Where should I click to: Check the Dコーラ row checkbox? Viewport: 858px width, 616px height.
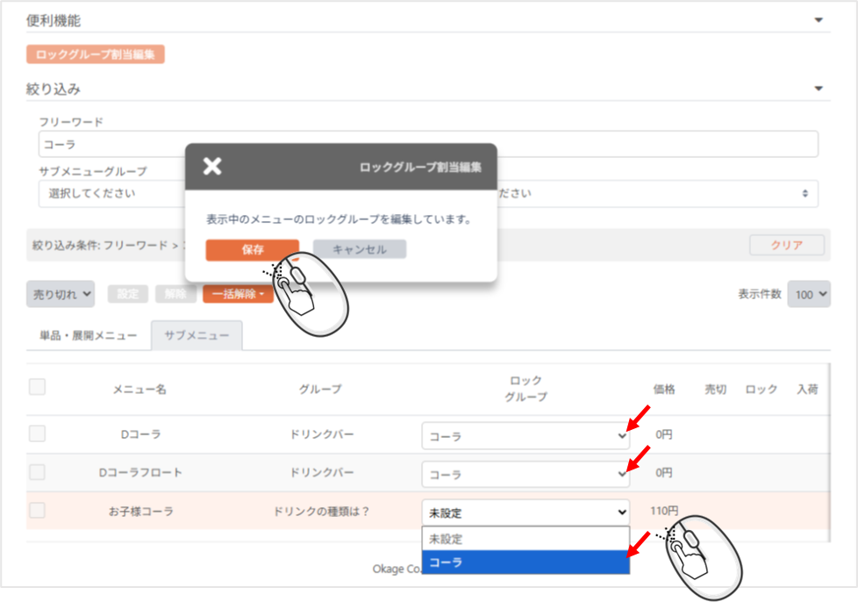point(38,433)
